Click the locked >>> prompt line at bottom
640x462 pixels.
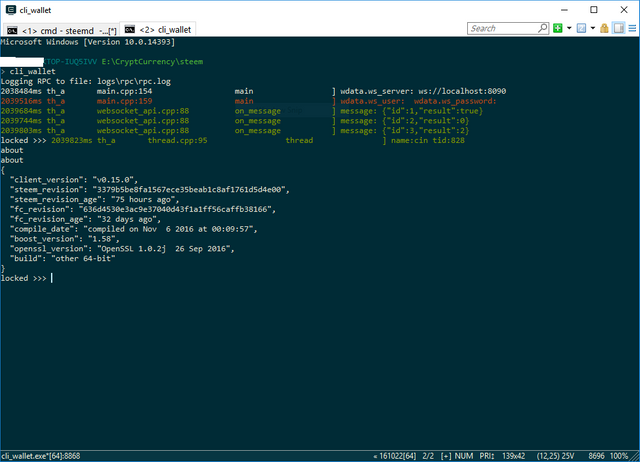pyautogui.click(x=24, y=278)
